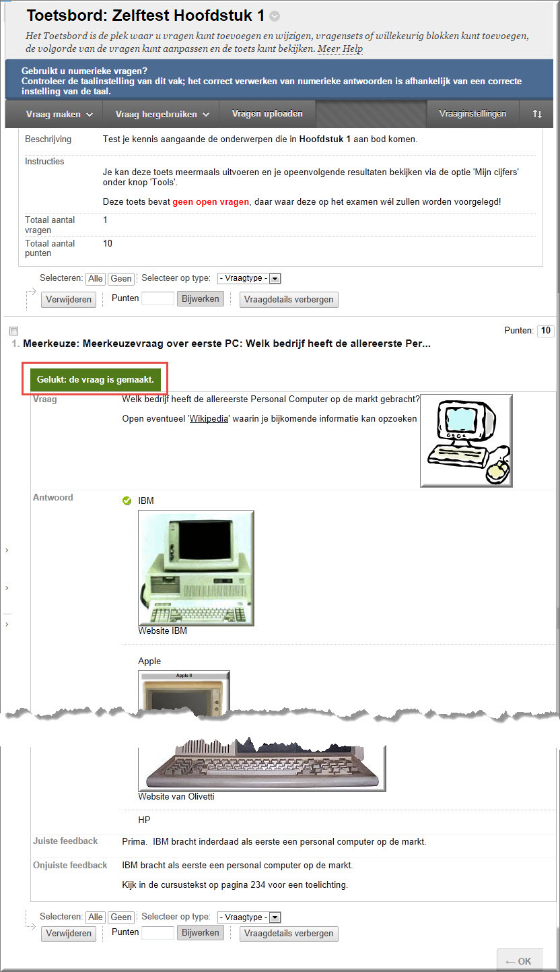The image size is (560, 972).
Task: Expand the second left-side panel chevron
Action: pos(7,588)
